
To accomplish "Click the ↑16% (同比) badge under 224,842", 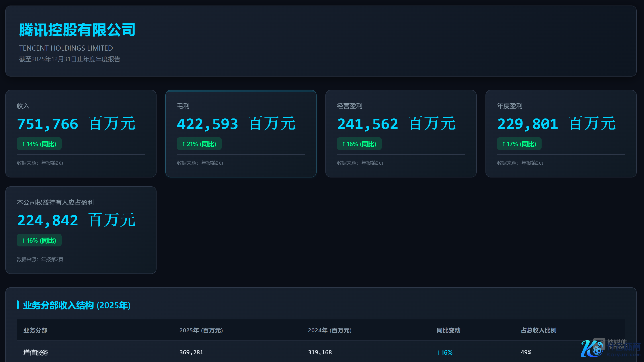I will click(39, 240).
